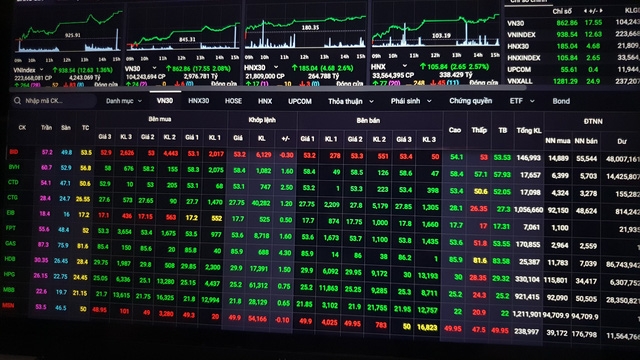
Task: Click the Tổng KL column header
Action: [529, 131]
